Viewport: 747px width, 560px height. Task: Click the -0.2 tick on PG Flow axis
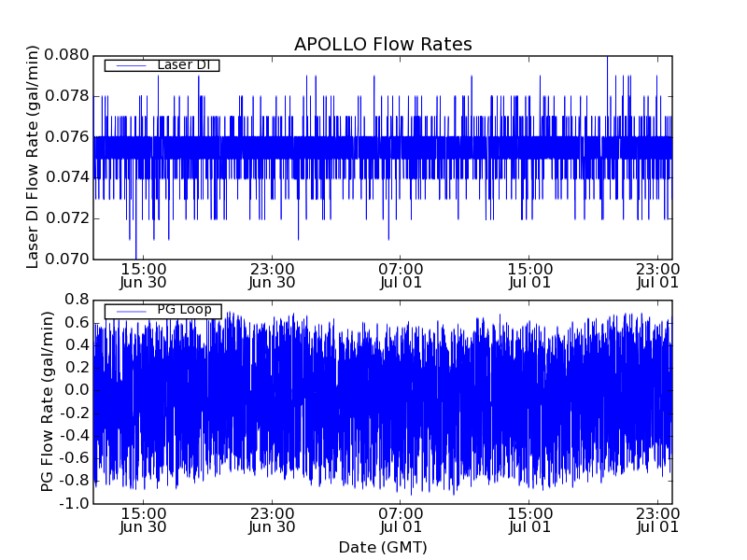pos(75,413)
